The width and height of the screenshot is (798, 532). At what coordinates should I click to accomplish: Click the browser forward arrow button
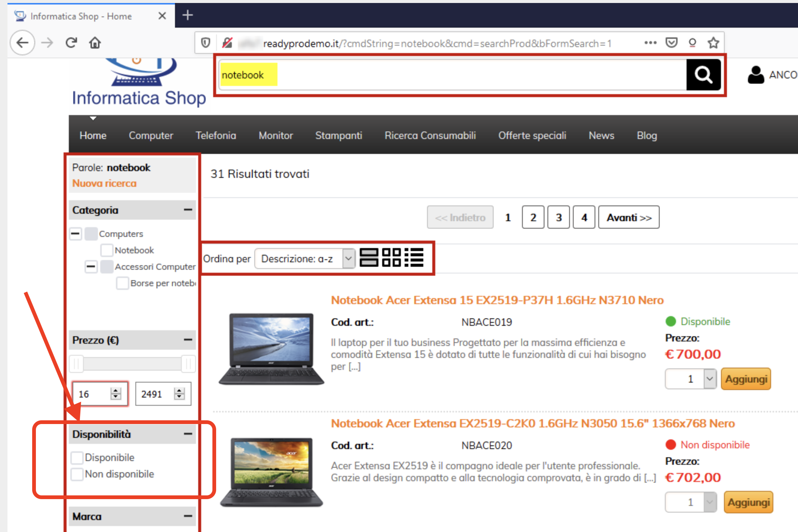click(47, 43)
